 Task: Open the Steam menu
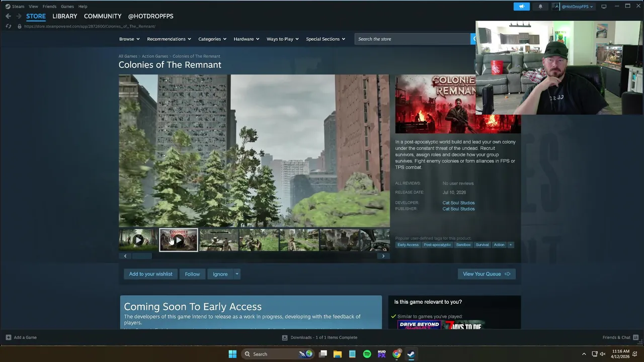click(18, 7)
